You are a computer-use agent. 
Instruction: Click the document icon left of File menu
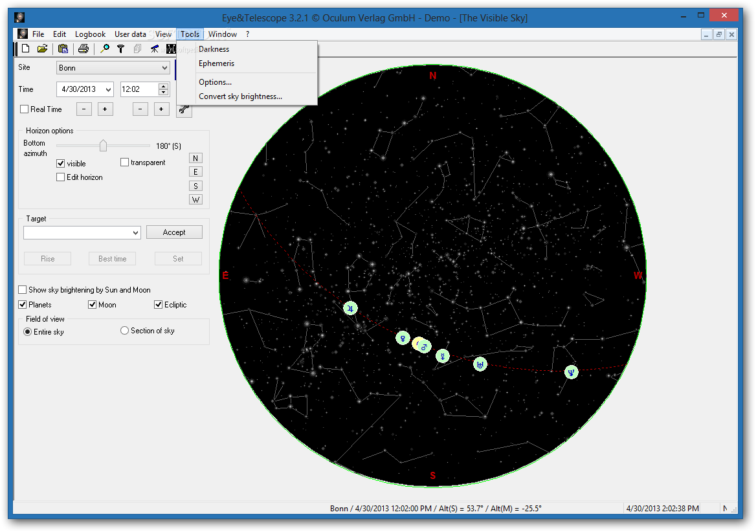point(22,34)
